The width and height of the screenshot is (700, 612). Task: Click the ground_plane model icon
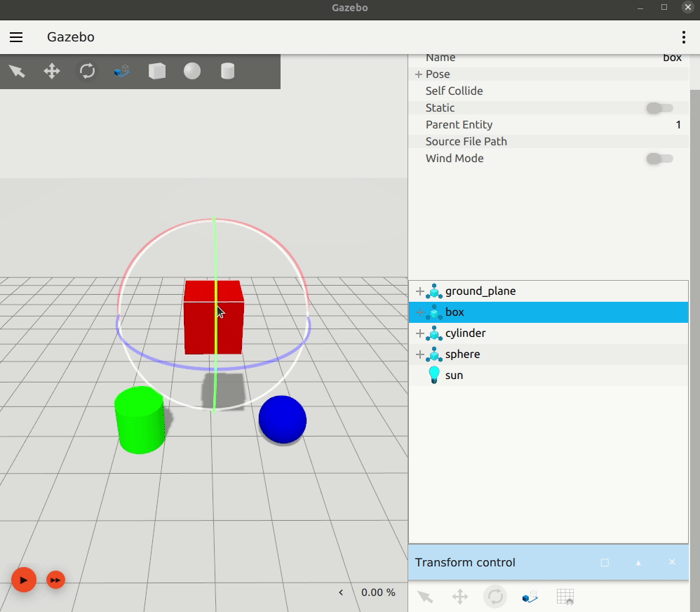[x=434, y=291]
